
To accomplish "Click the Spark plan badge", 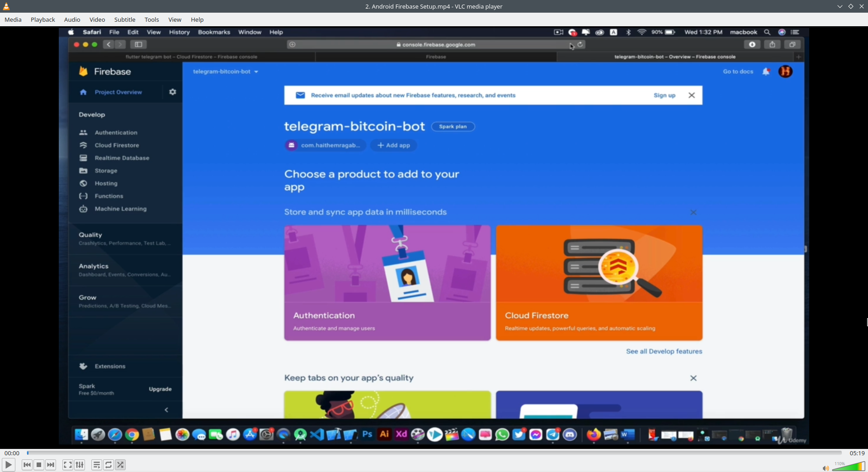I will click(453, 127).
